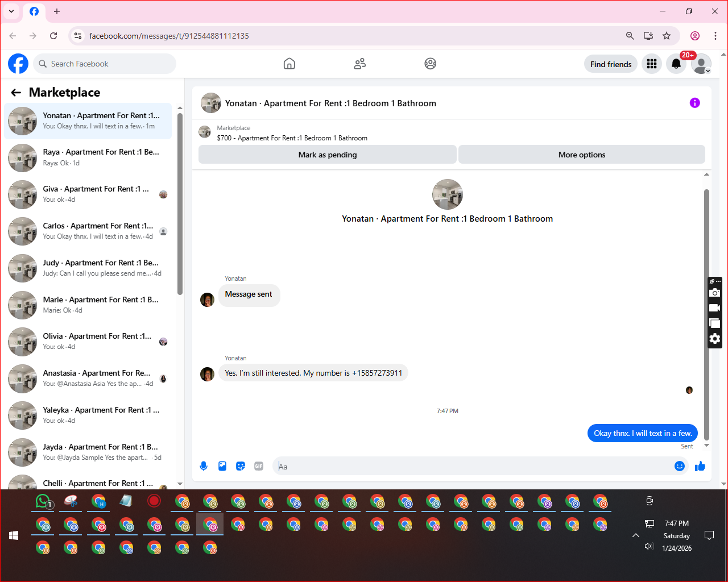Image resolution: width=728 pixels, height=582 pixels.
Task: Go back using the Marketplace back arrow
Action: pyautogui.click(x=16, y=93)
